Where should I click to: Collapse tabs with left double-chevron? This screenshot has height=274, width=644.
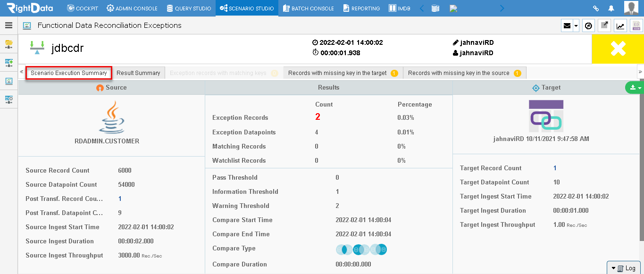coord(22,72)
